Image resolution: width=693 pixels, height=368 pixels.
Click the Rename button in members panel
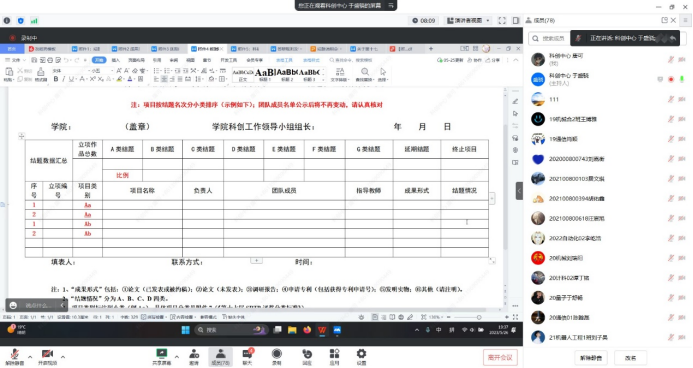(x=630, y=358)
